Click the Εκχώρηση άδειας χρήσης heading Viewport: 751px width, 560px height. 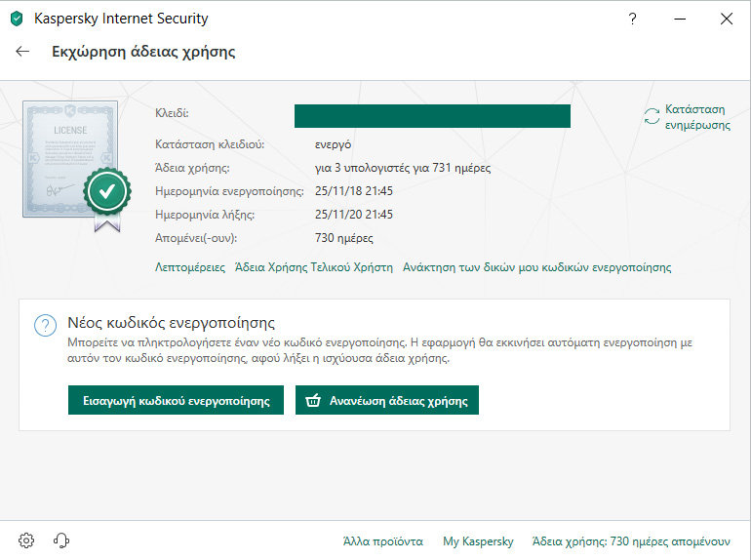click(143, 52)
